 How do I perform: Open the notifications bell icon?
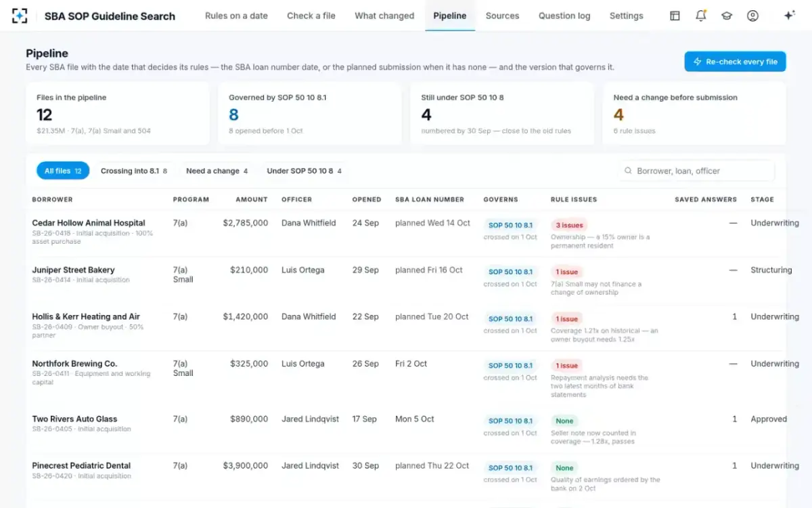(x=701, y=16)
